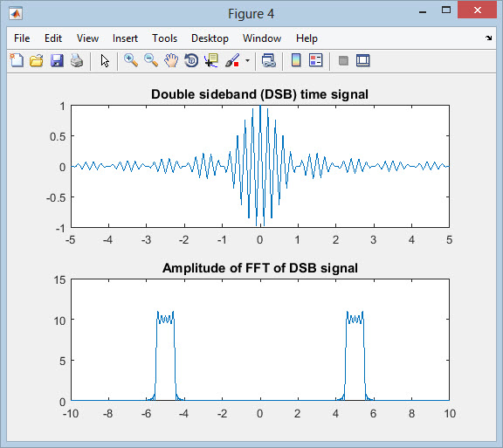Insert a colorbar using the toolbar icon

pyautogui.click(x=296, y=60)
